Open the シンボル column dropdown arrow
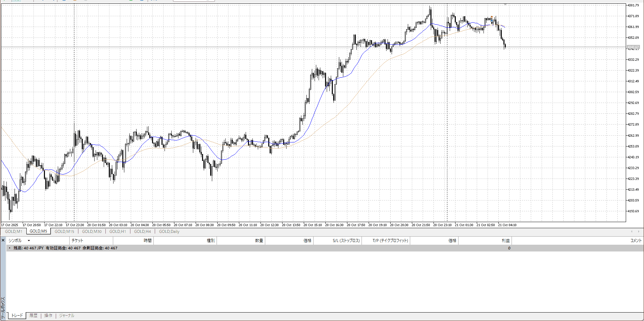Viewport: 644px width, 321px height. pos(29,241)
